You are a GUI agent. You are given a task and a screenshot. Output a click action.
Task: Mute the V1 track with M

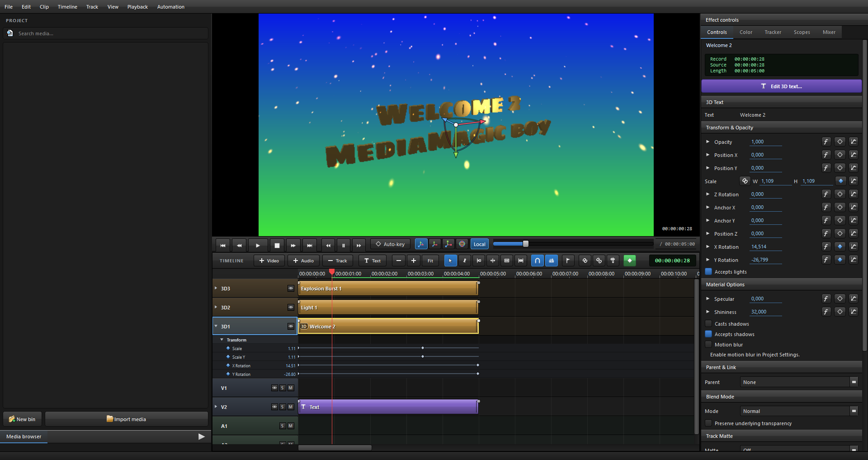click(291, 388)
